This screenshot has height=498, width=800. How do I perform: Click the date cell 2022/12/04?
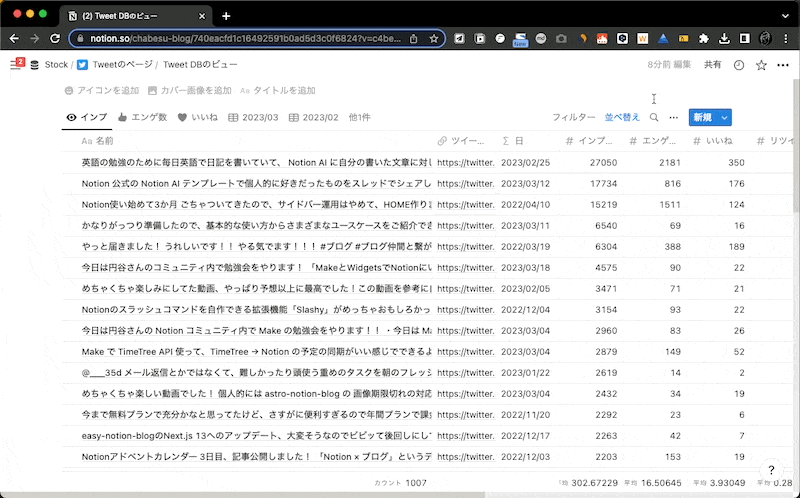click(x=526, y=310)
